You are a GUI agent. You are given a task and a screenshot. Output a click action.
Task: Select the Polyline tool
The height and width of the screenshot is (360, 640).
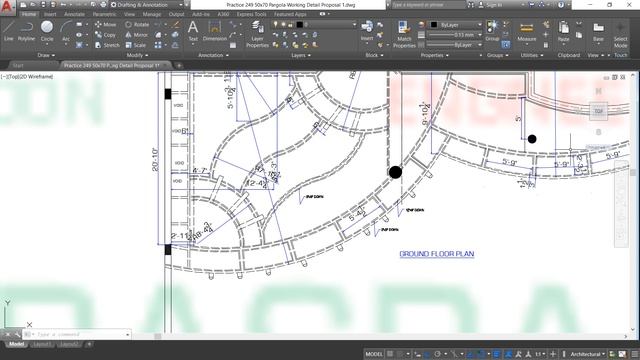click(26, 31)
